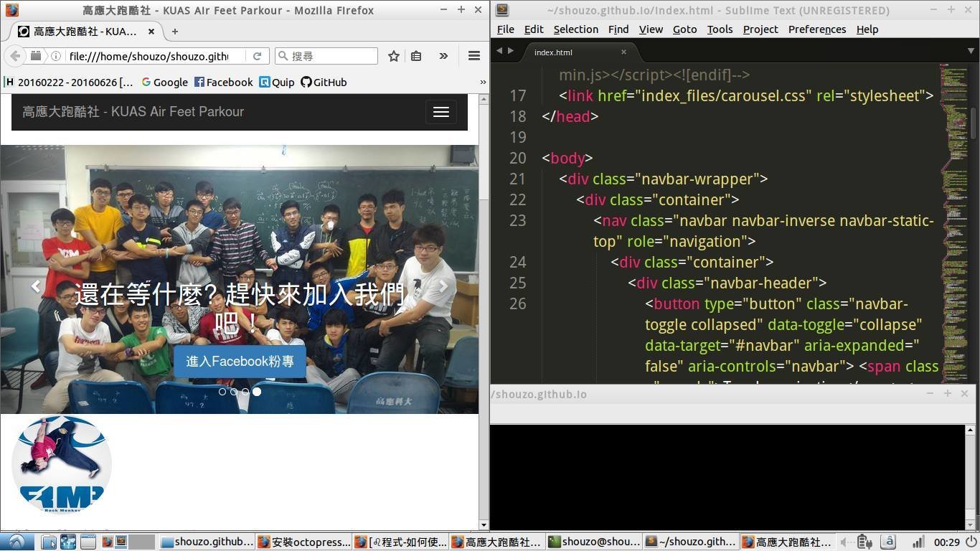Image resolution: width=980 pixels, height=551 pixels.
Task: Switch to the shouzo.github... folder taskbar window
Action: tap(207, 542)
